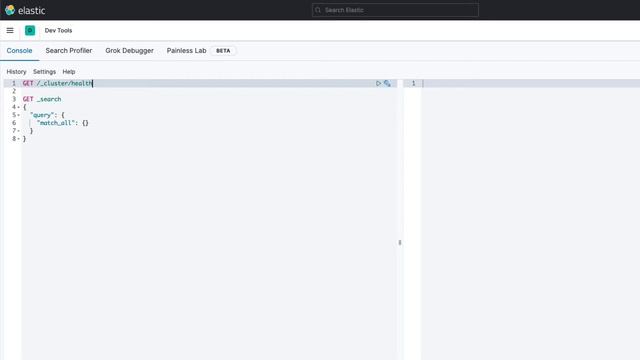Click the Elastic logo

click(25, 10)
